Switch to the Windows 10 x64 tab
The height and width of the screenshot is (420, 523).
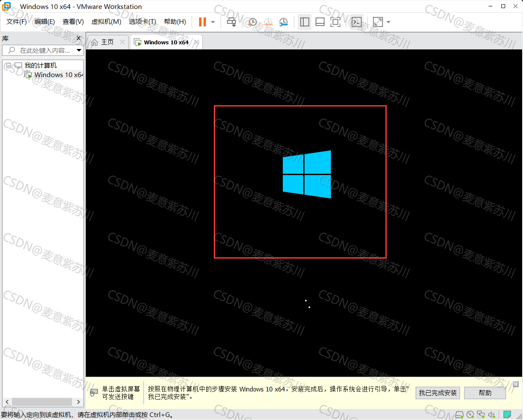click(166, 42)
